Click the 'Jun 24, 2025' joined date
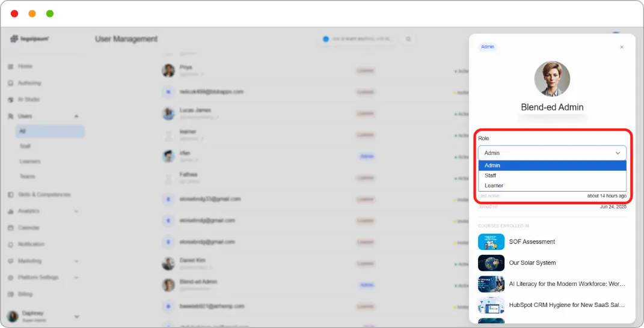 (x=613, y=207)
